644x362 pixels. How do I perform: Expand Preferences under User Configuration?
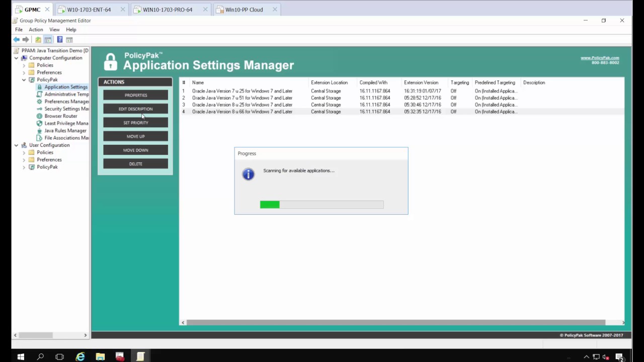click(24, 160)
